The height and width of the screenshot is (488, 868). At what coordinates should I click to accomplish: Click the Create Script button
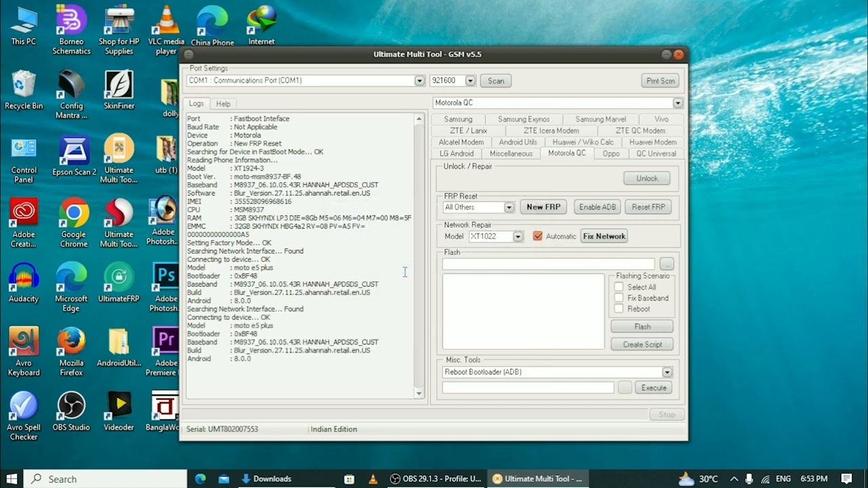[642, 344]
